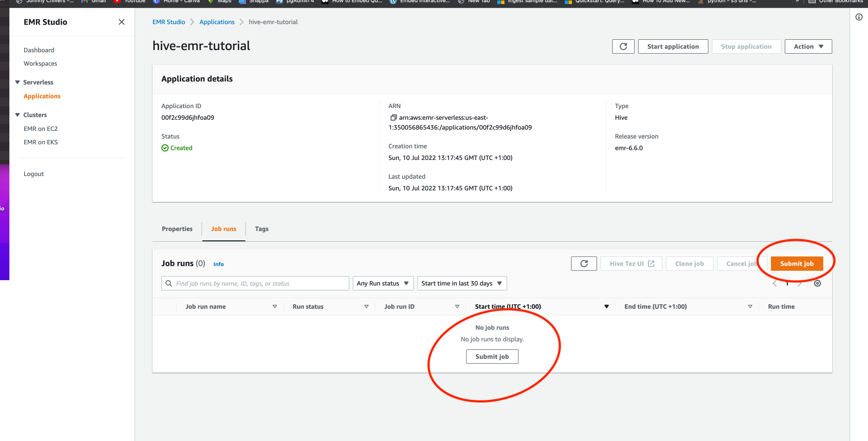Click the Created status text
This screenshot has width=868, height=441.
click(181, 148)
